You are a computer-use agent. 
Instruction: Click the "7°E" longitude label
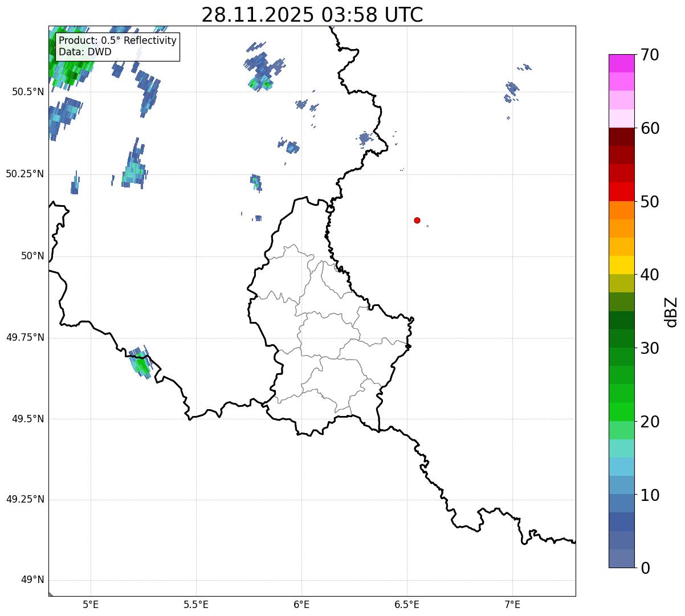pos(512,604)
